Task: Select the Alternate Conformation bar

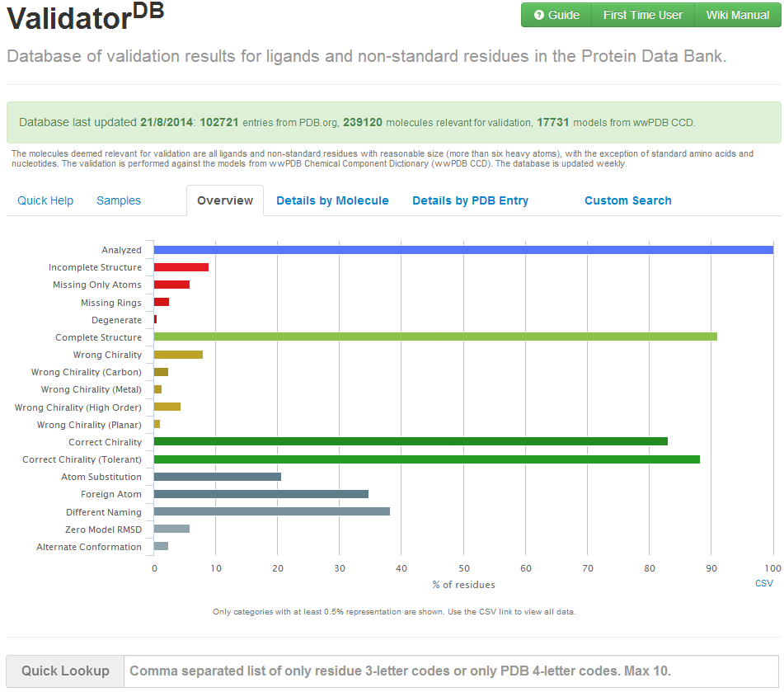Action: (161, 546)
